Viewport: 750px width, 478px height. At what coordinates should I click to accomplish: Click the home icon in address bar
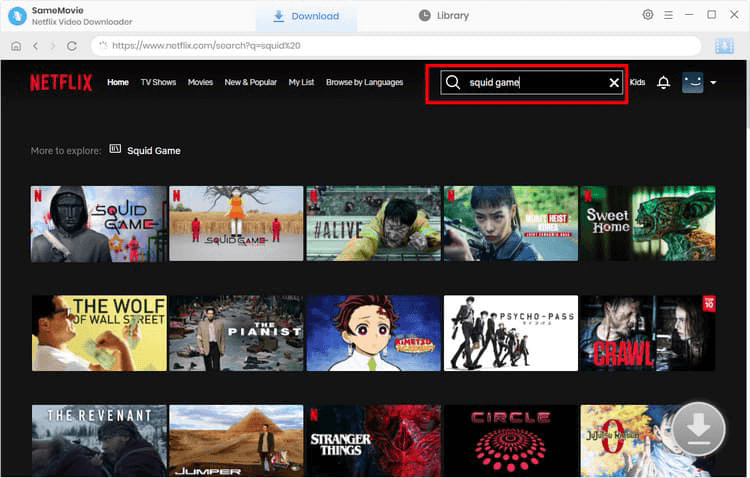(x=16, y=46)
